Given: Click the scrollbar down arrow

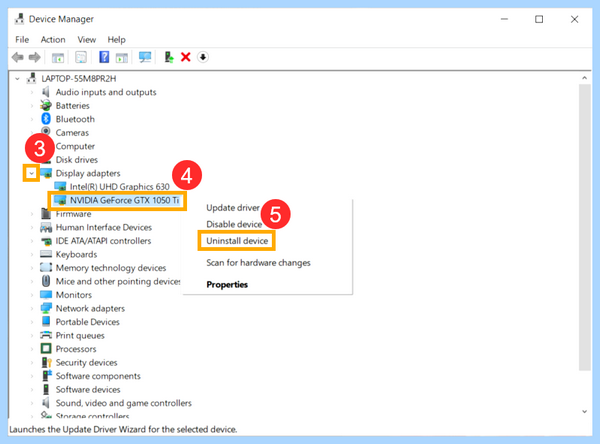Looking at the screenshot, I should [585, 411].
